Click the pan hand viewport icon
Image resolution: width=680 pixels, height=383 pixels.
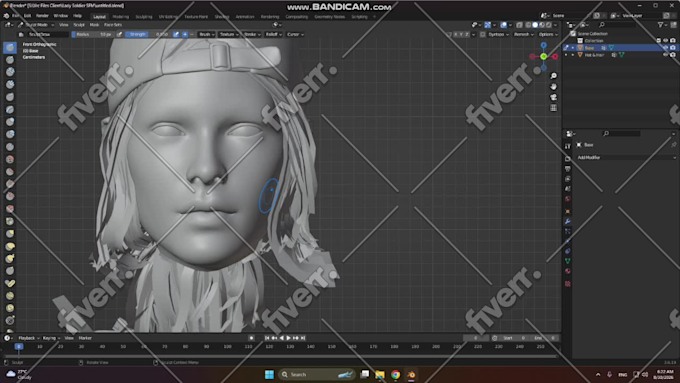point(553,86)
